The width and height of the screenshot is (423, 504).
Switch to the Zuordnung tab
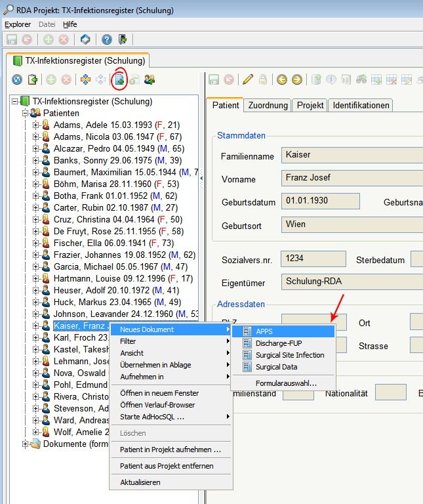pyautogui.click(x=268, y=105)
